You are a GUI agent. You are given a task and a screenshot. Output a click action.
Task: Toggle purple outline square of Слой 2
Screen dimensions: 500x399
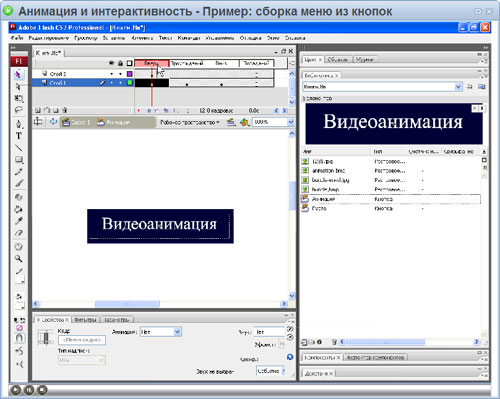(x=130, y=74)
